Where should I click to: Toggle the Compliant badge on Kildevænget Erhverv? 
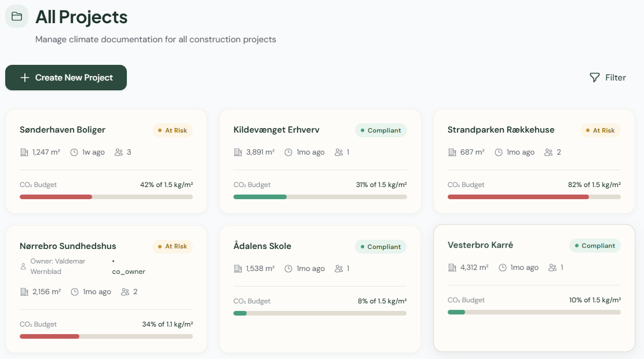tap(380, 130)
